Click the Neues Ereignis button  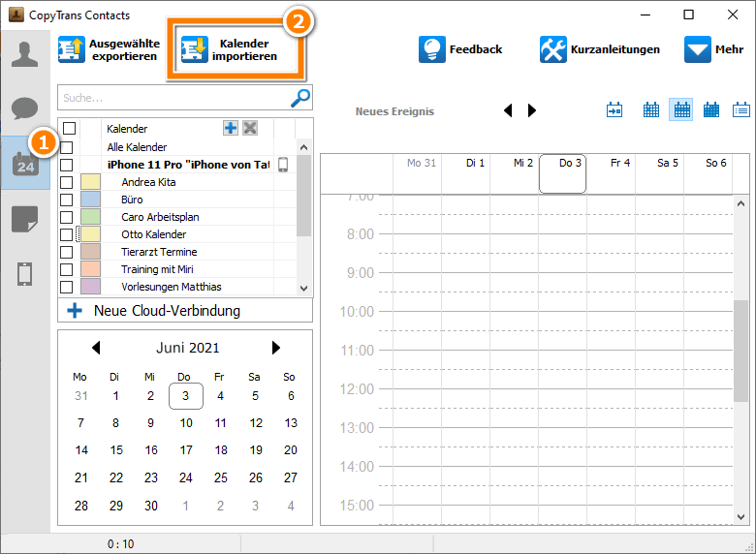394,111
